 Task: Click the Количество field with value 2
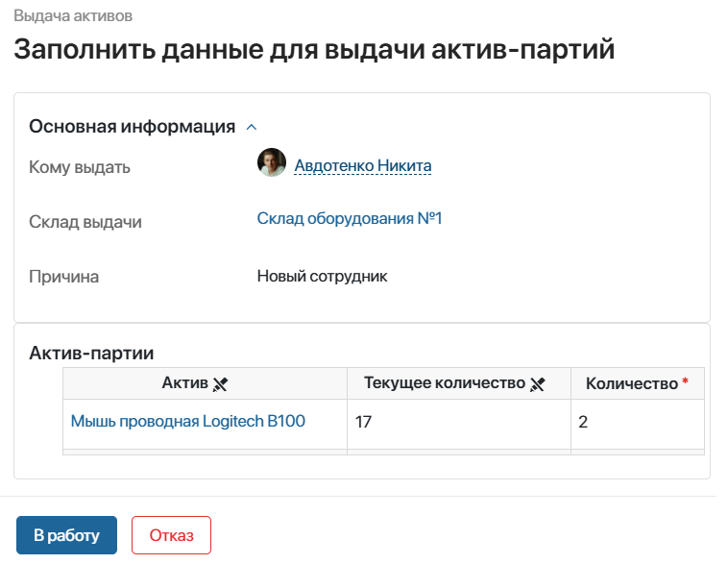point(638,423)
